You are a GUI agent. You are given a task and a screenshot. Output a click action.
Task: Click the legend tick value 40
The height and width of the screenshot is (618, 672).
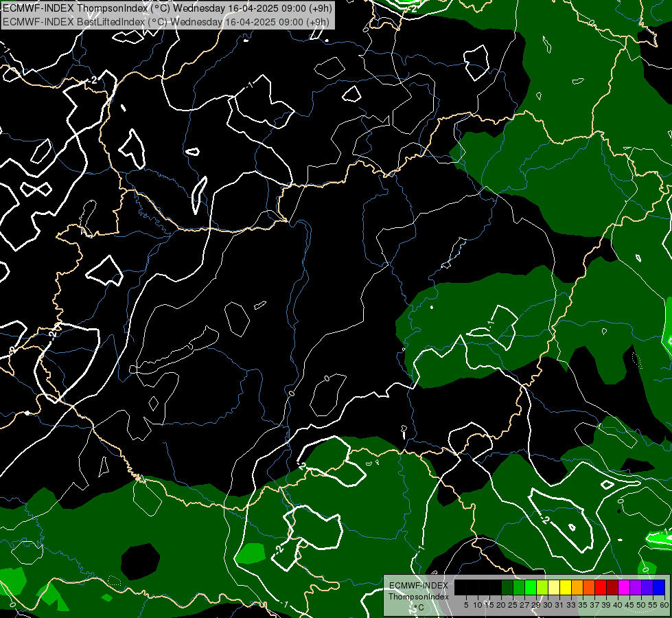coord(618,605)
